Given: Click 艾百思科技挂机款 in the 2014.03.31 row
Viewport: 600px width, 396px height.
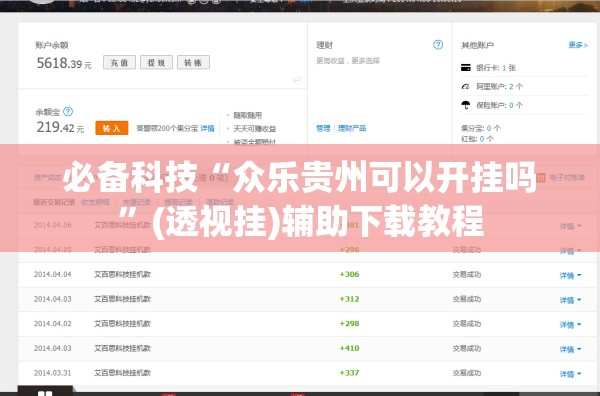Looking at the screenshot, I should point(122,373).
